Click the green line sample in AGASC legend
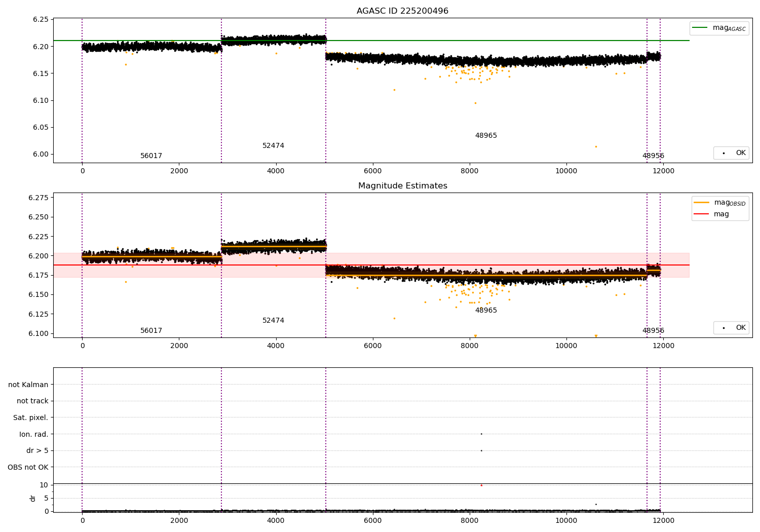The width and height of the screenshot is (760, 532). tap(700, 28)
